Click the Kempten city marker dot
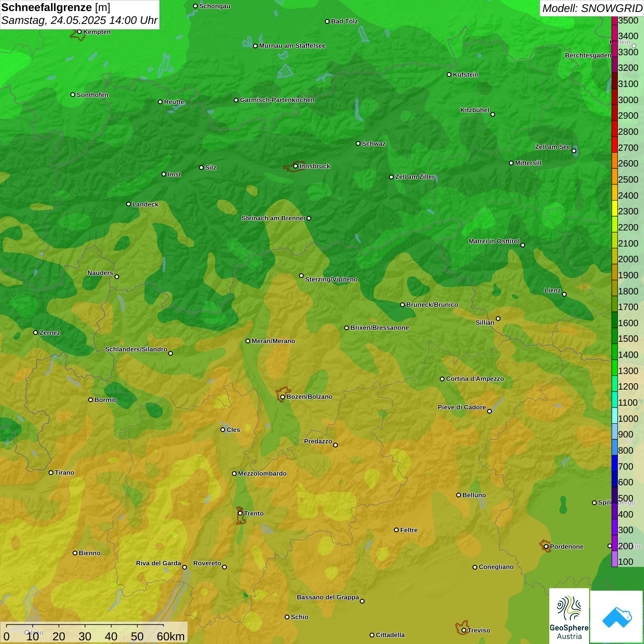Screen dimensions: 644x644 tap(80, 32)
